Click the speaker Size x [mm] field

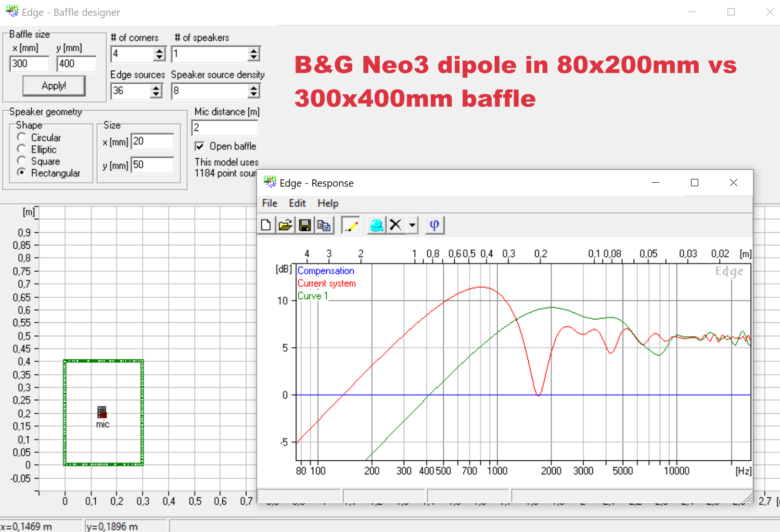tap(152, 141)
